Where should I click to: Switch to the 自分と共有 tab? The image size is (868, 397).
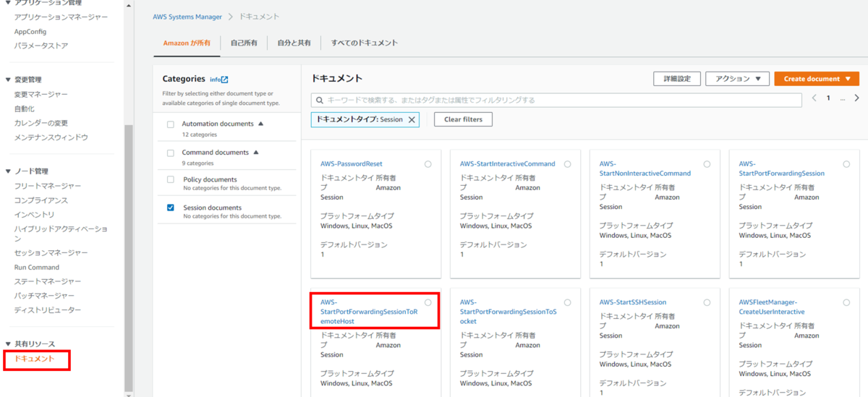[294, 43]
